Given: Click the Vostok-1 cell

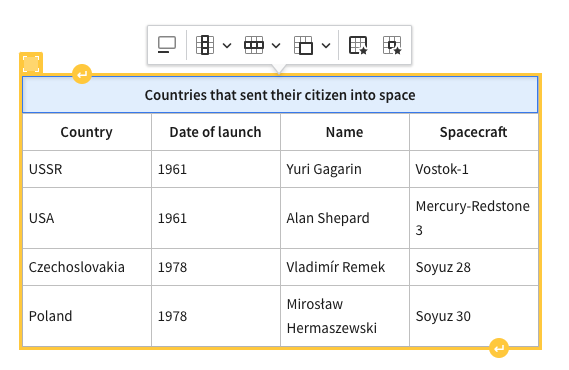Looking at the screenshot, I should pos(474,169).
